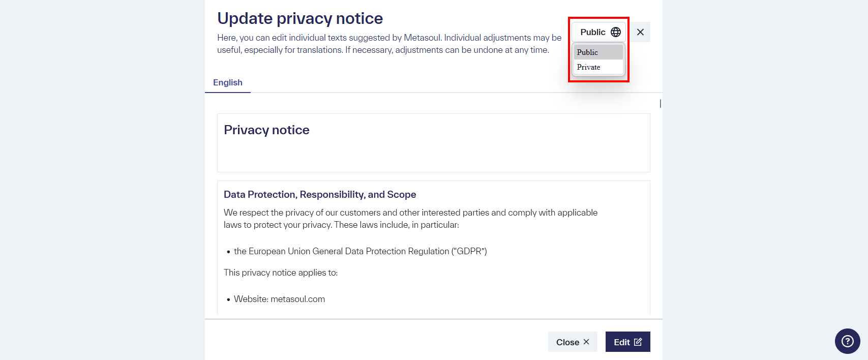The width and height of the screenshot is (868, 360).
Task: Click the X icon inside the Close button
Action: 585,342
